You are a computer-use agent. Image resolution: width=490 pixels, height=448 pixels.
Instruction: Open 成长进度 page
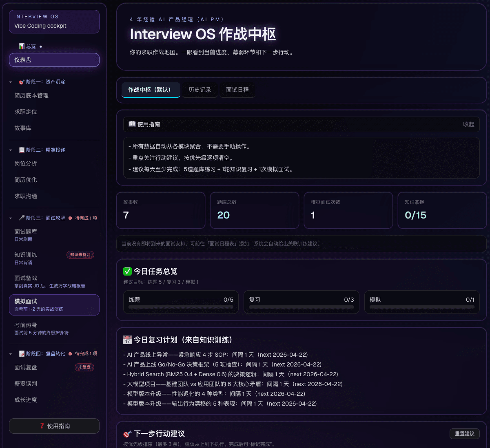(x=54, y=400)
